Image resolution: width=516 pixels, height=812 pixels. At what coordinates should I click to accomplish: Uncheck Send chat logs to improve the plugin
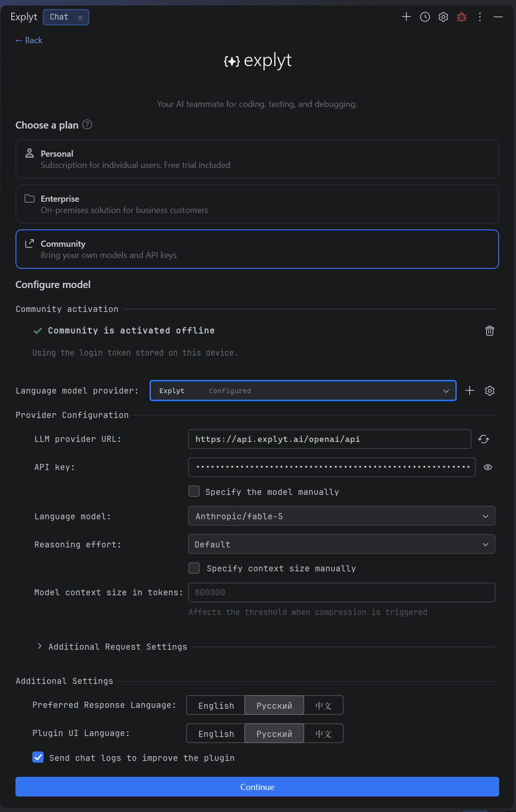pyautogui.click(x=38, y=758)
